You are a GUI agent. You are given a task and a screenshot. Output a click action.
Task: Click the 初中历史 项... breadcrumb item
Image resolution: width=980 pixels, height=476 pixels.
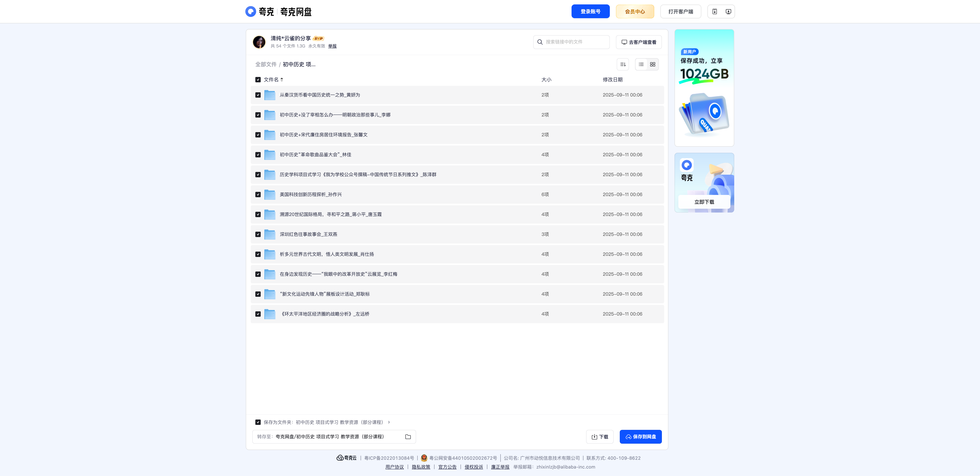click(x=299, y=64)
